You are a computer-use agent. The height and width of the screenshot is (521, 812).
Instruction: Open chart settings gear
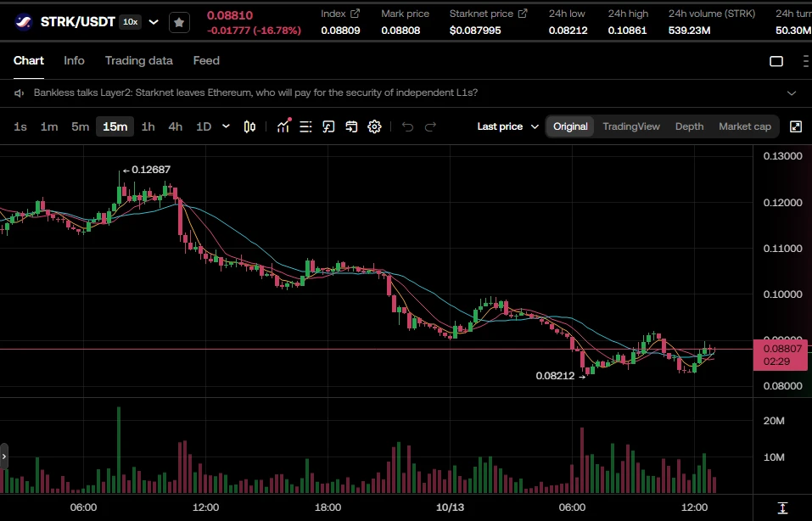click(374, 127)
